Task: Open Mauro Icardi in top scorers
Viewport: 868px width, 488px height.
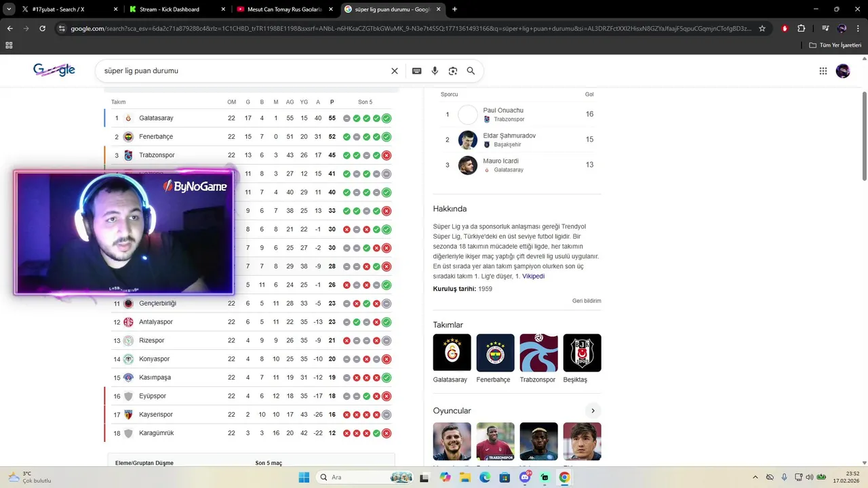Action: point(517,165)
